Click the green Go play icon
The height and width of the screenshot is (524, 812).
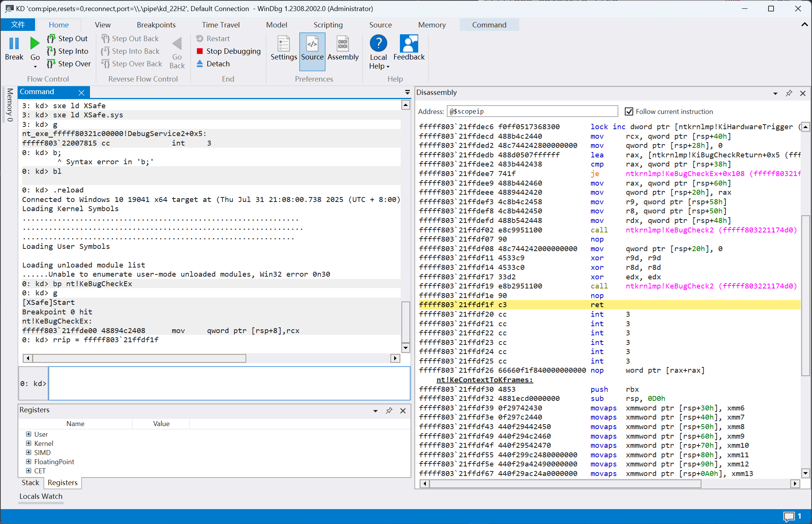[35, 44]
